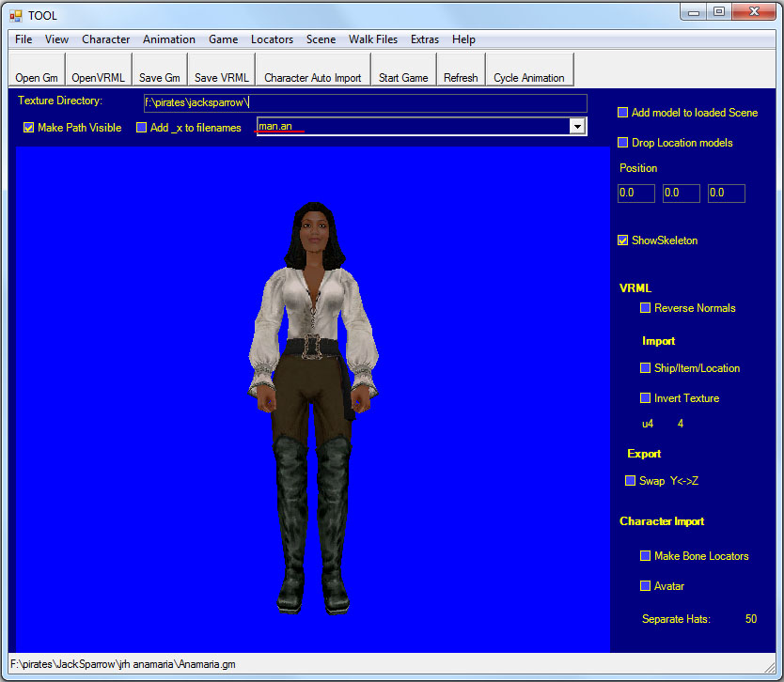Check the Avatar checkbox
The height and width of the screenshot is (682, 784).
(x=646, y=586)
